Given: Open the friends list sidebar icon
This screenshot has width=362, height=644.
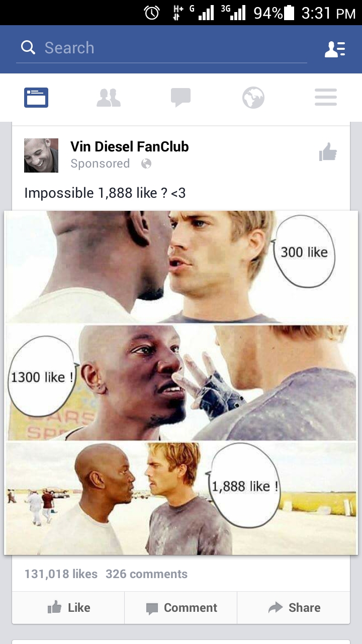Looking at the screenshot, I should pyautogui.click(x=335, y=49).
